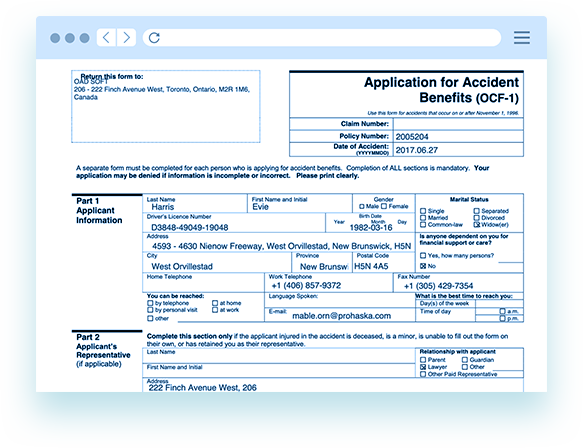Check 'at home' contact option
The image size is (583, 448).
coord(215,303)
